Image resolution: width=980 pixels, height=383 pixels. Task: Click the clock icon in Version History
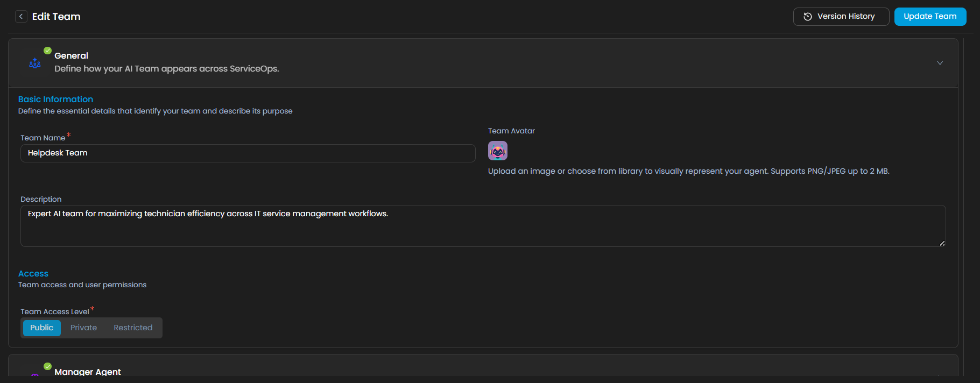pos(807,17)
